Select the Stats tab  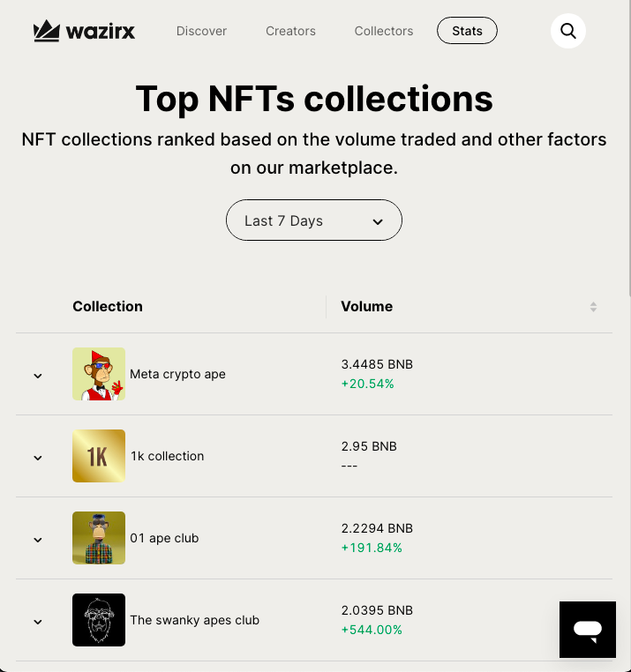467,31
